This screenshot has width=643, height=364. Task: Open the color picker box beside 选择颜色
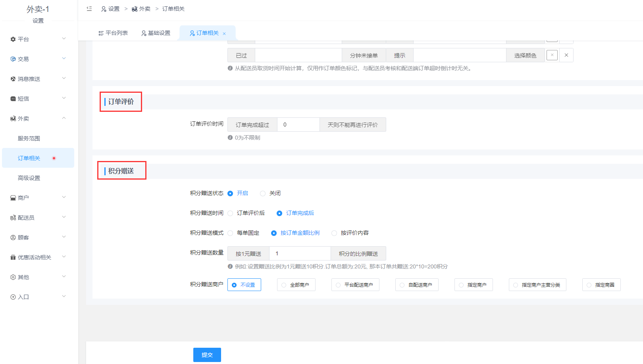[552, 55]
